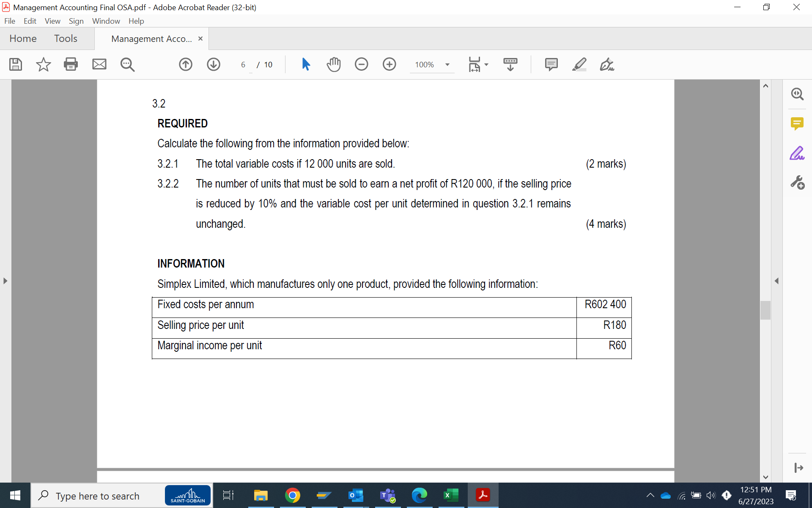Open the Highlight text tool
The image size is (812, 508).
point(579,64)
